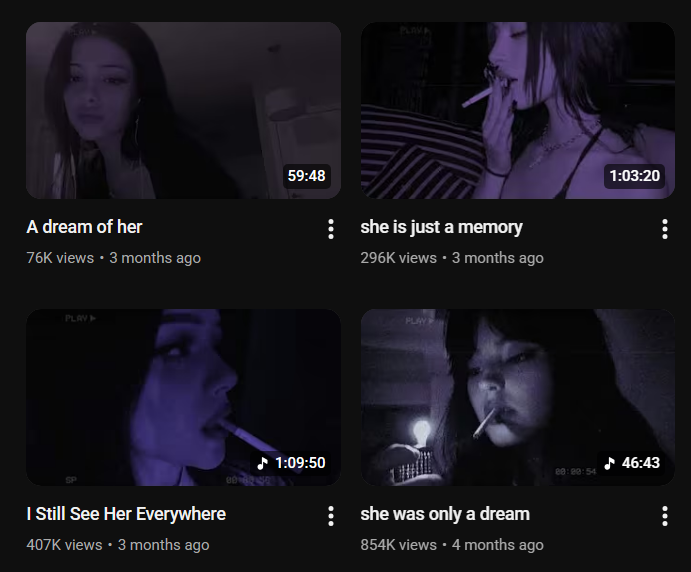Click the 59:48 duration badge

(x=307, y=176)
